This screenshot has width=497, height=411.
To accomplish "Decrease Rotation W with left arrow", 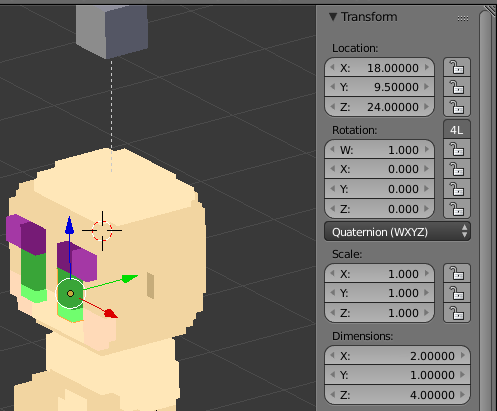I will pos(332,149).
